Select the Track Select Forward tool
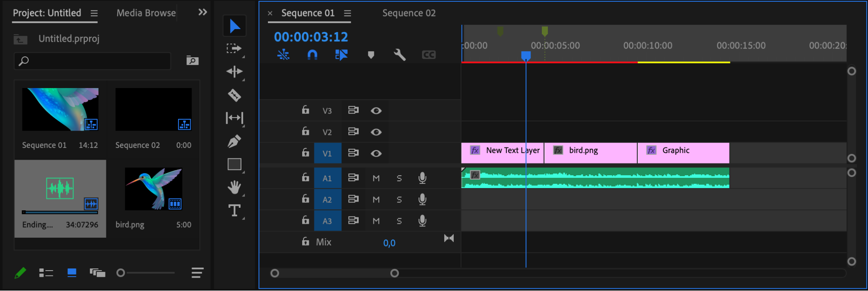The height and width of the screenshot is (291, 868). (x=234, y=49)
